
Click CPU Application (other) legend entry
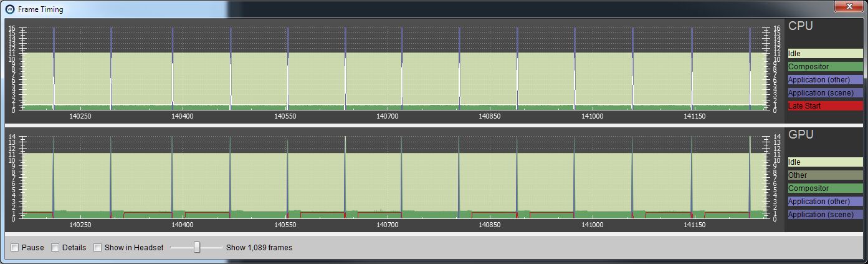[825, 80]
